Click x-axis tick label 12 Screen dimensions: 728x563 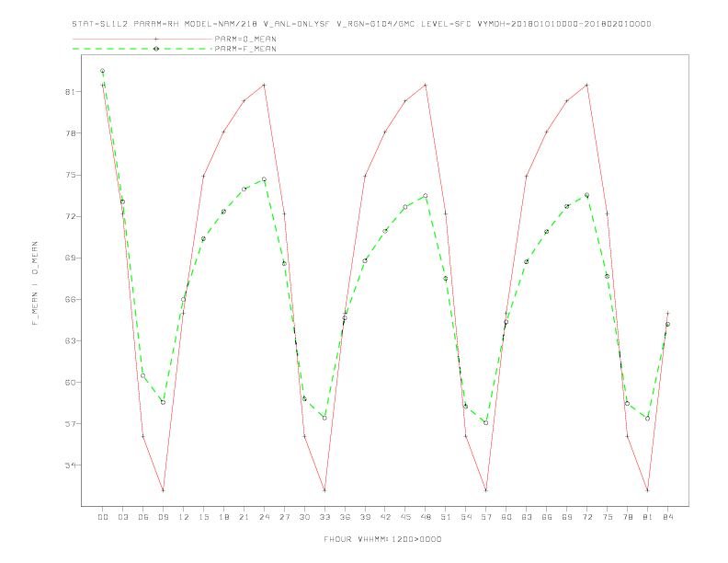point(184,517)
